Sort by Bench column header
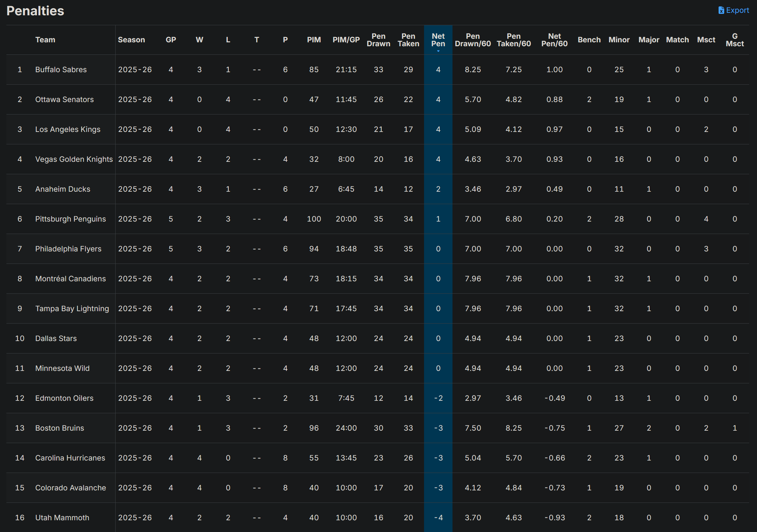 pyautogui.click(x=589, y=40)
